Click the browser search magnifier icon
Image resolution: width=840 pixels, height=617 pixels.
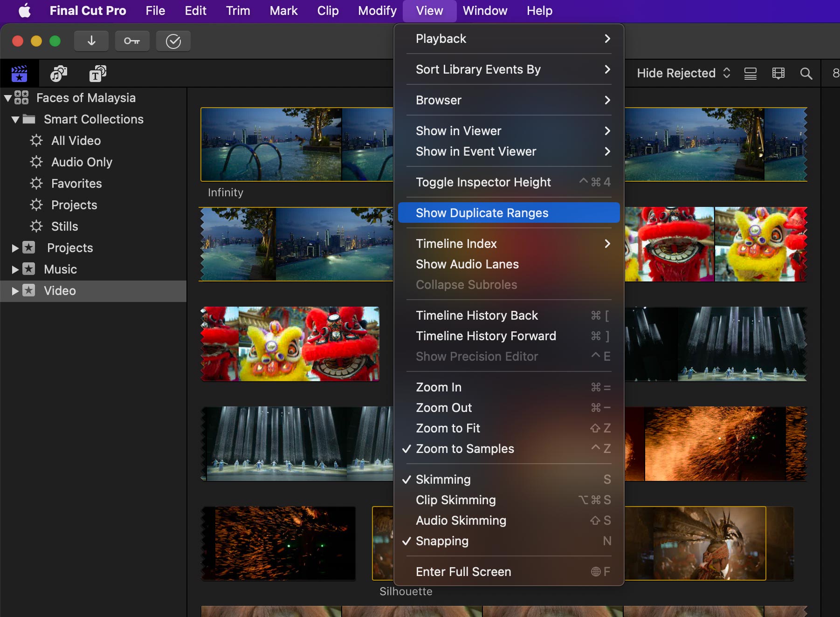click(x=806, y=73)
